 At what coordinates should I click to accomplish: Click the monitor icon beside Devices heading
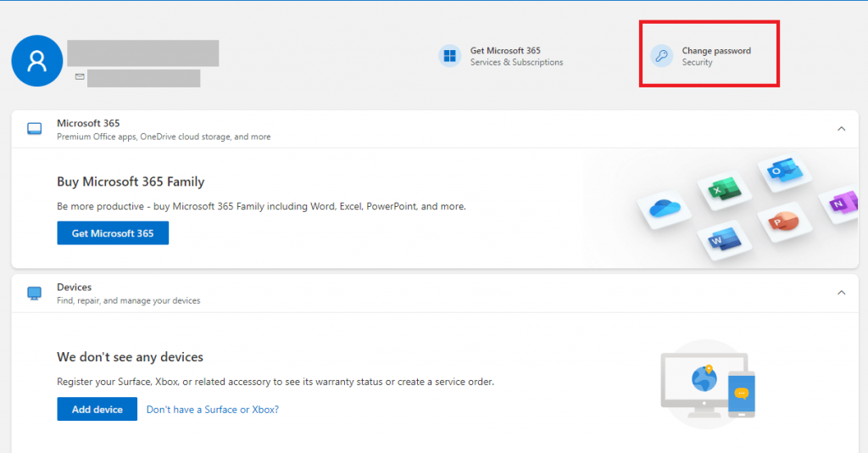tap(34, 293)
